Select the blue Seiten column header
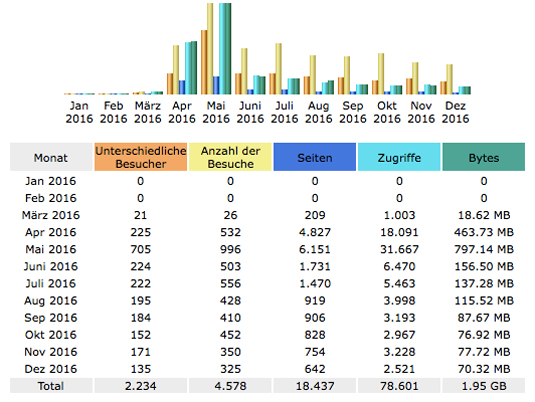535x402 pixels. click(315, 157)
